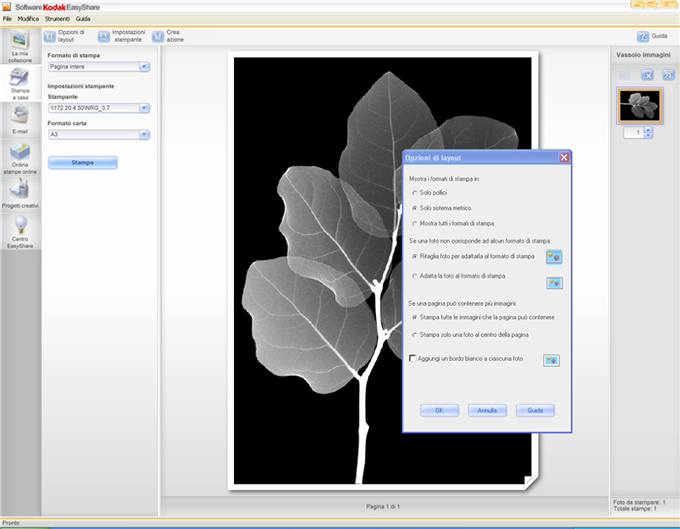
Task: Open the Stampante dropdown
Action: pos(144,108)
